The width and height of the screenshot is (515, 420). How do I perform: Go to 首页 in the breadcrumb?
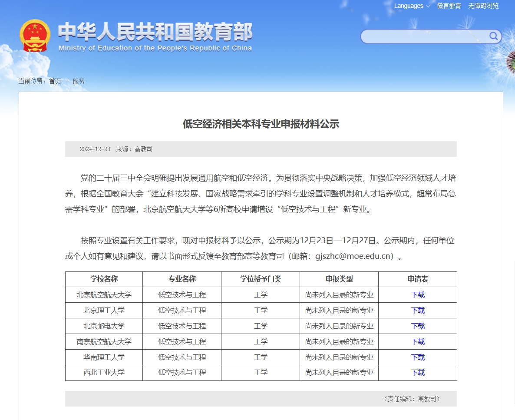55,81
